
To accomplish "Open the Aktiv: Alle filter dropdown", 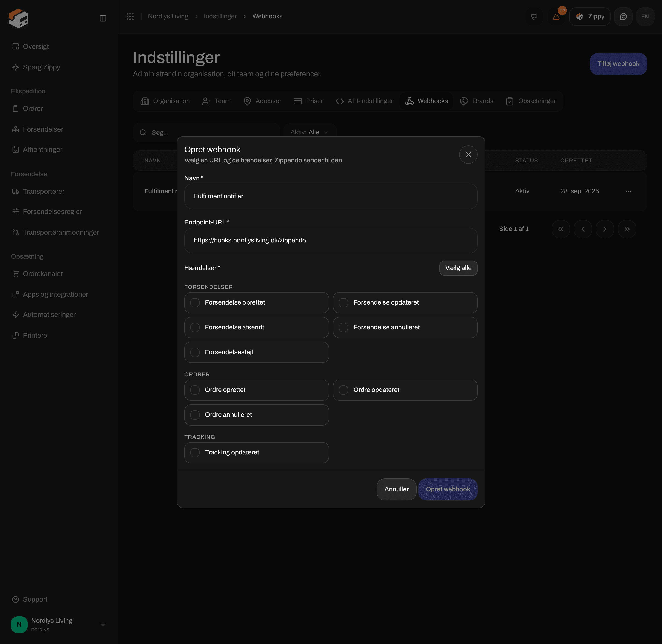I will point(310,132).
